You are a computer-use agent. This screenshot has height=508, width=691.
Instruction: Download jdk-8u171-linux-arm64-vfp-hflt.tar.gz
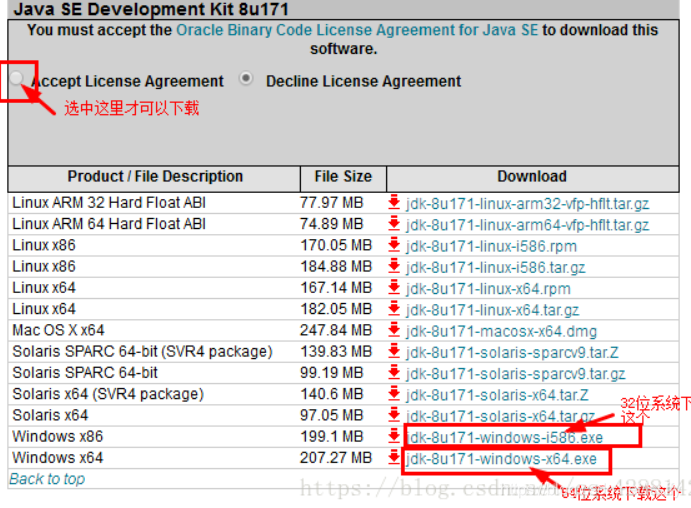[527, 225]
